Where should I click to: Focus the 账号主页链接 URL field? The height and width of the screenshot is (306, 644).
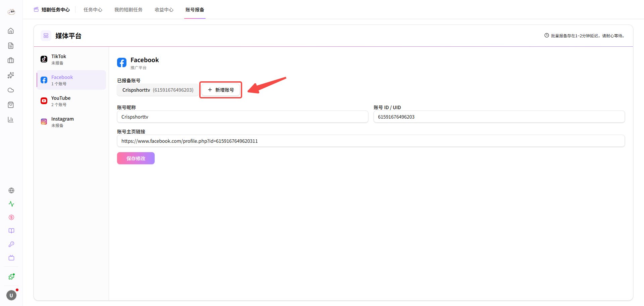371,141
